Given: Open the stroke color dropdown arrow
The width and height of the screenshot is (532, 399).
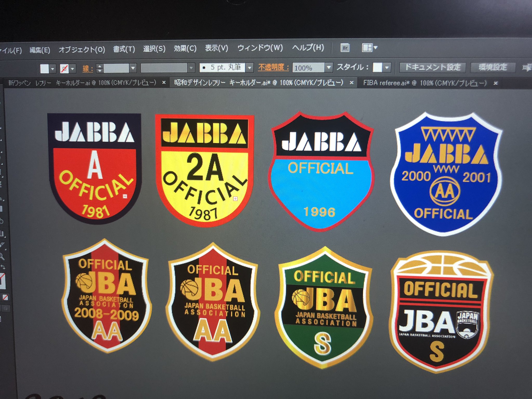Looking at the screenshot, I should (72, 69).
